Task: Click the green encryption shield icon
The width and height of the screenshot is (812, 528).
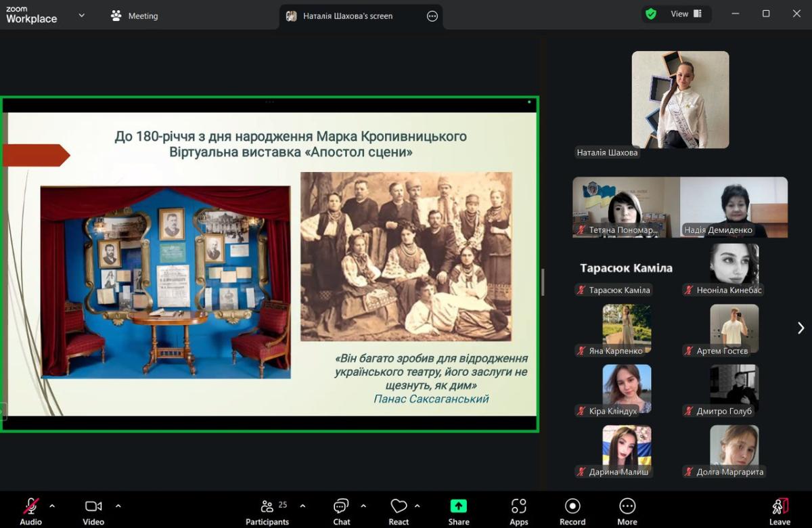Action: [x=651, y=14]
